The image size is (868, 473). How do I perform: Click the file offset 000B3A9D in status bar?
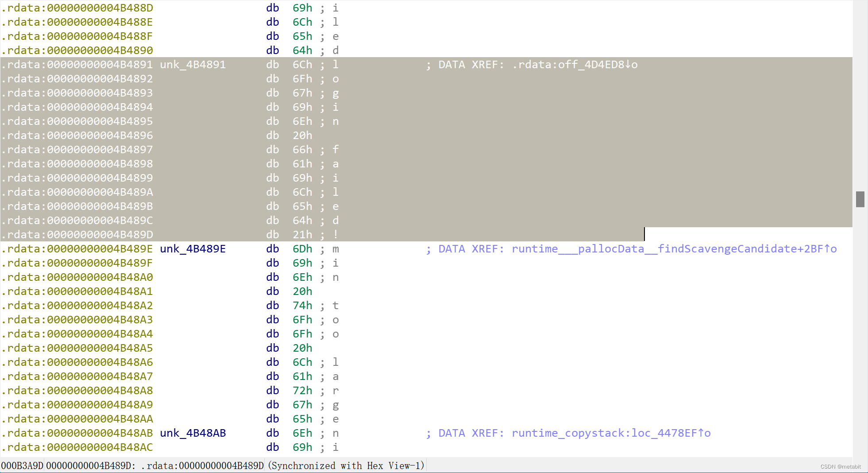(22, 465)
